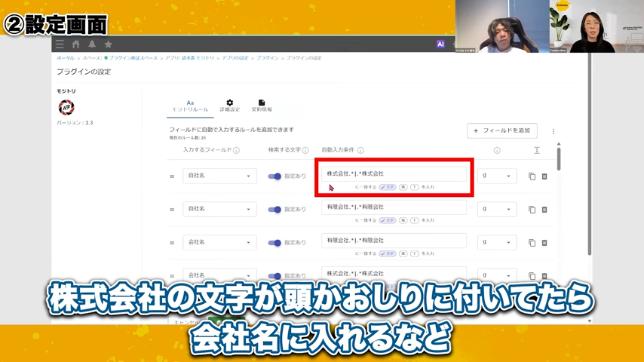This screenshot has width=644, height=362.
Task: Toggle 指定あり switch for the 会社名 有限会社 rule
Action: 274,243
